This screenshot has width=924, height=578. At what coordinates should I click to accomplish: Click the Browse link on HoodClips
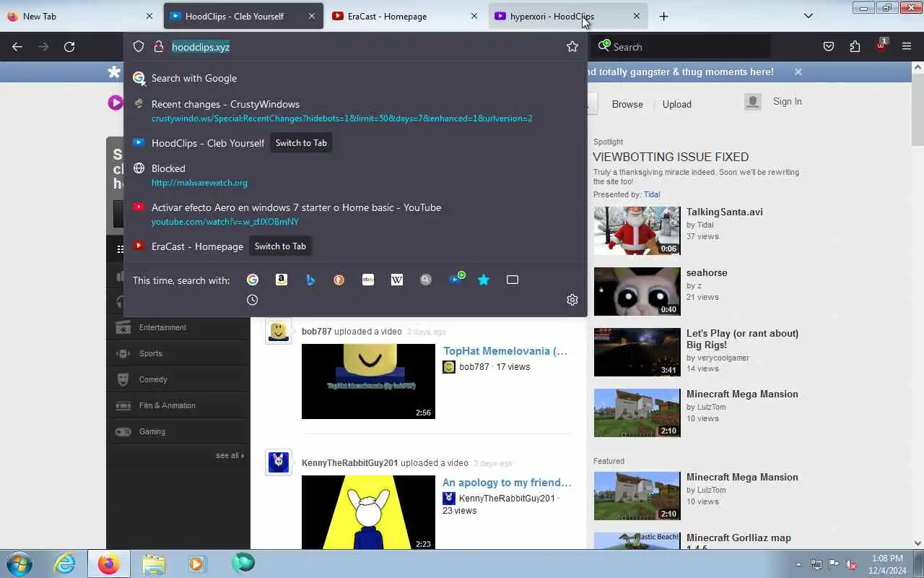pos(627,104)
